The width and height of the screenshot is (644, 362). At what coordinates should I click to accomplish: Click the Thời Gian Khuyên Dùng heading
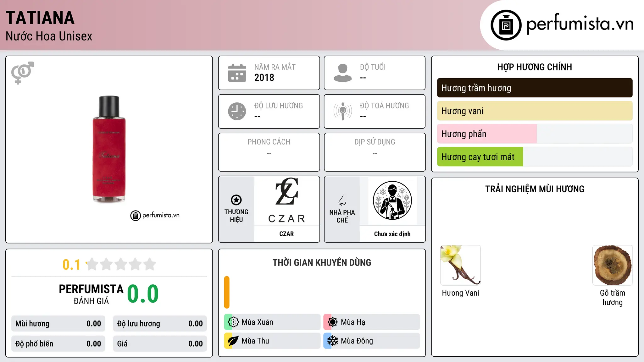click(x=322, y=262)
